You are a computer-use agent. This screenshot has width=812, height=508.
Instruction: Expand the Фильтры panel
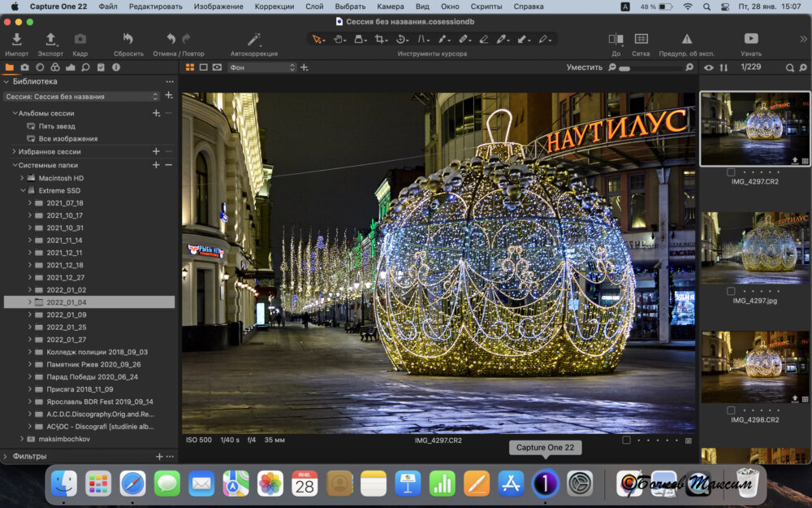(6, 456)
